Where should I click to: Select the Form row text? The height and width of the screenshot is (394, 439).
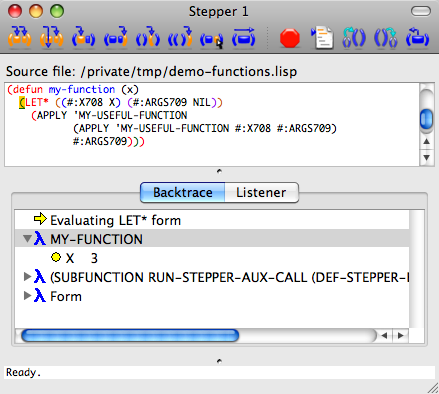pos(66,296)
